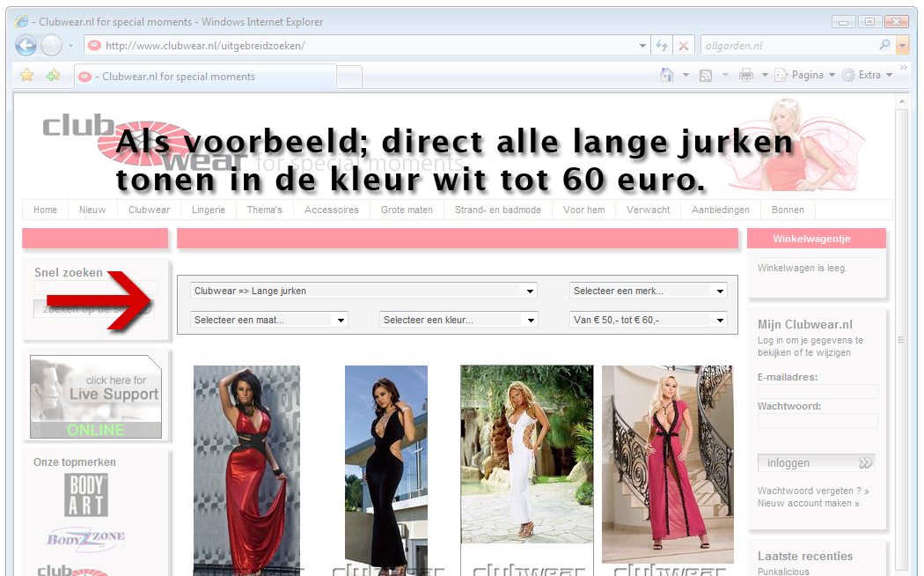Open the price range dropdown 'Van € 50,- tot € 60,-'
The height and width of the screenshot is (576, 924).
649,320
